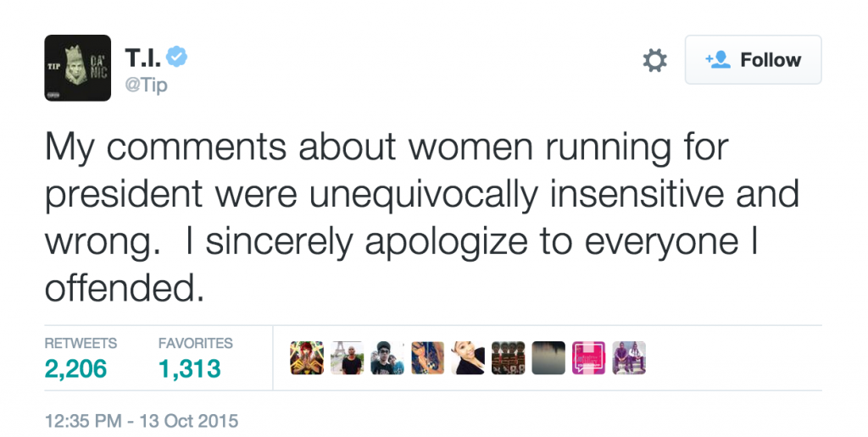Open the @Tip username handle
The height and width of the screenshot is (437, 868).
(146, 86)
